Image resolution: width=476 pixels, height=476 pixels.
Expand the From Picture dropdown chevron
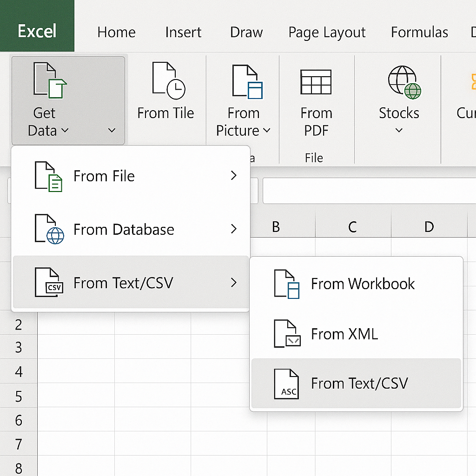[266, 131]
